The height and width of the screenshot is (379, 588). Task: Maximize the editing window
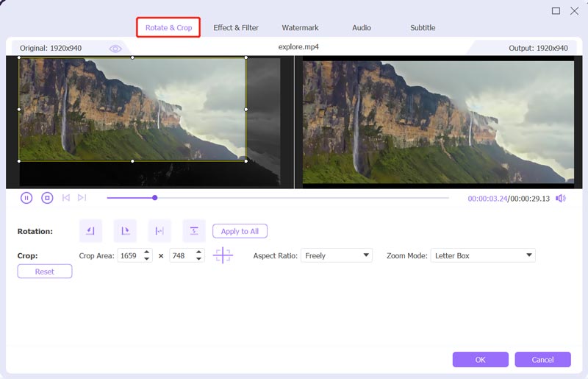coord(556,11)
